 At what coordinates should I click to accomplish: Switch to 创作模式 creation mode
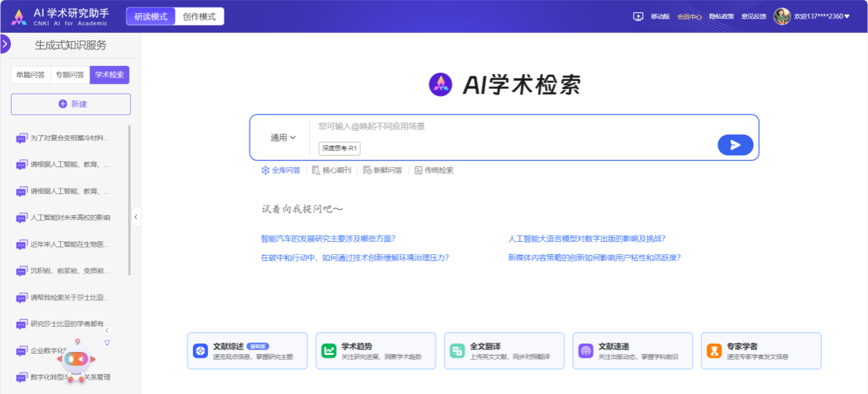(x=199, y=16)
